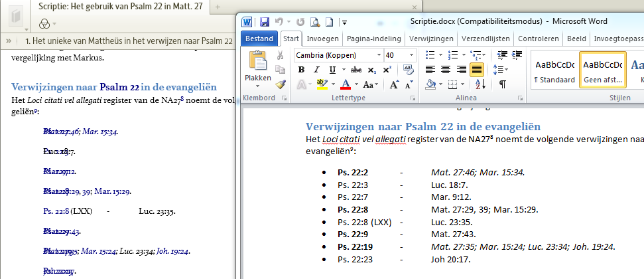
Task: Toggle justified paragraph alignment
Action: click(477, 70)
